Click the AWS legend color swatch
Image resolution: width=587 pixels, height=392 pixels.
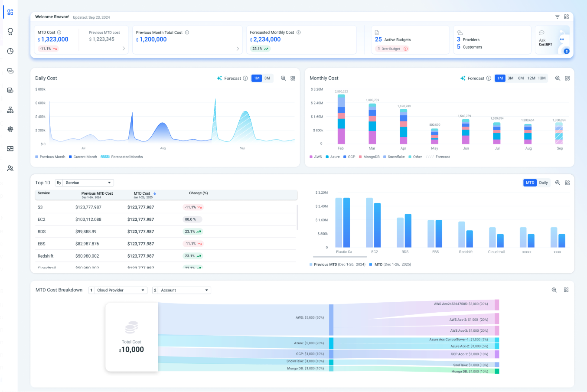(x=311, y=157)
